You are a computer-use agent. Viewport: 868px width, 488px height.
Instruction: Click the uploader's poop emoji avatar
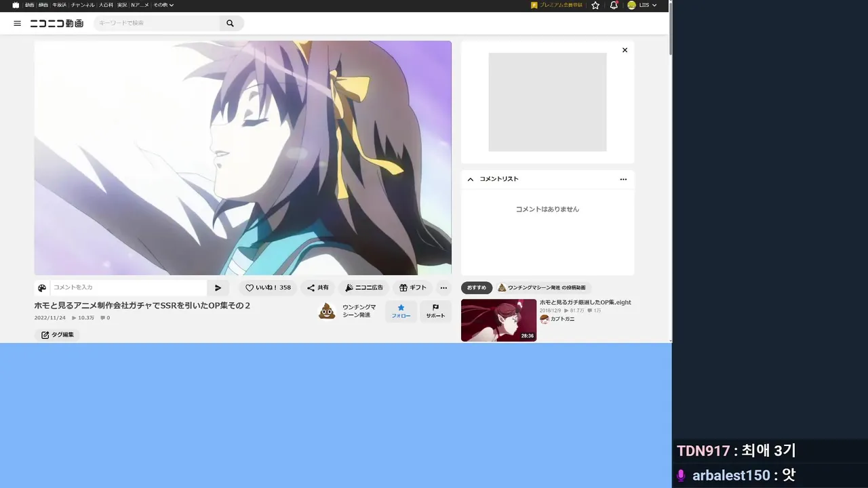click(327, 311)
